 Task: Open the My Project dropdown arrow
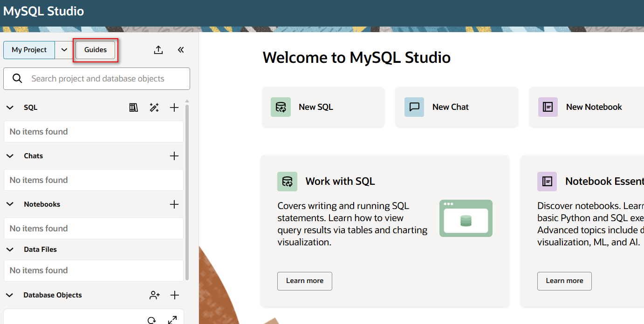click(64, 50)
